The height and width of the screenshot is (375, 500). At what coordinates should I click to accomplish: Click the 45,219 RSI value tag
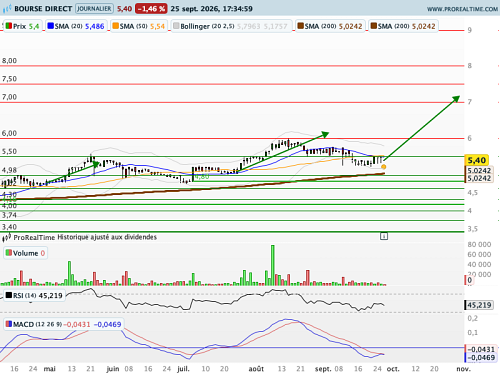(x=479, y=305)
